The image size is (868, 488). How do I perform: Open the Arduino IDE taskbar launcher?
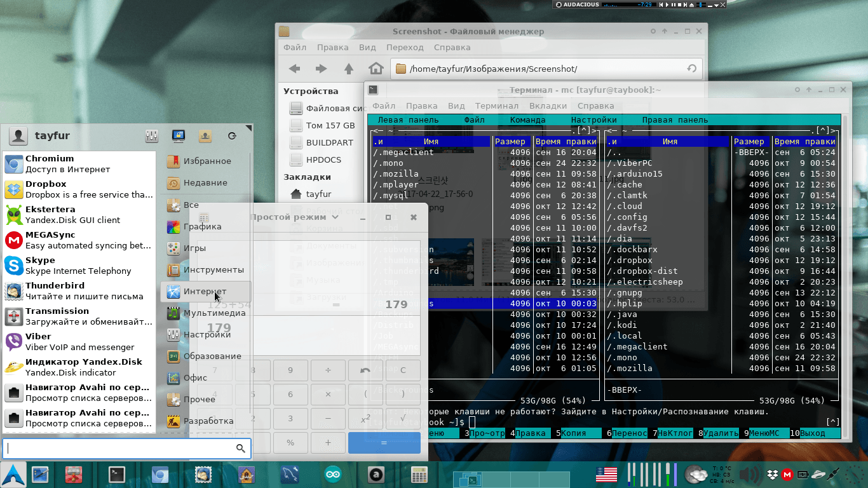point(333,475)
